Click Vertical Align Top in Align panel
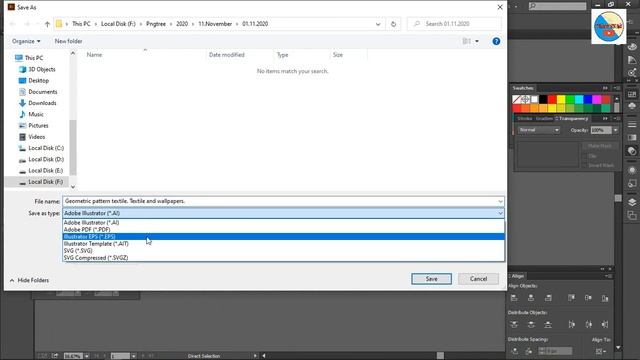 (571, 298)
